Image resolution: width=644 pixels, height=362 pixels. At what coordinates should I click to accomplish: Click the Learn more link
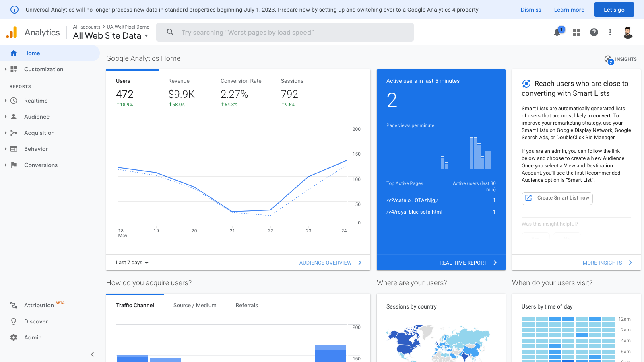[x=569, y=10]
